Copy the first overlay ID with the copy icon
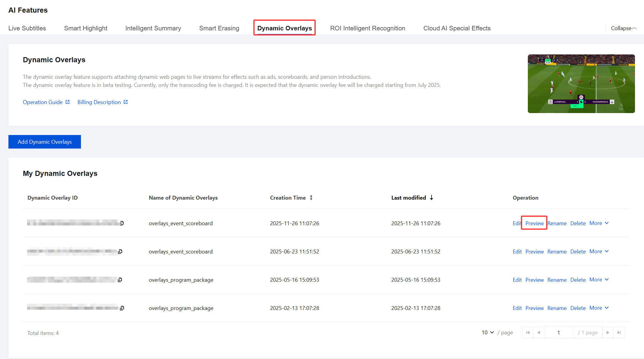This screenshot has width=644, height=359. click(x=122, y=223)
